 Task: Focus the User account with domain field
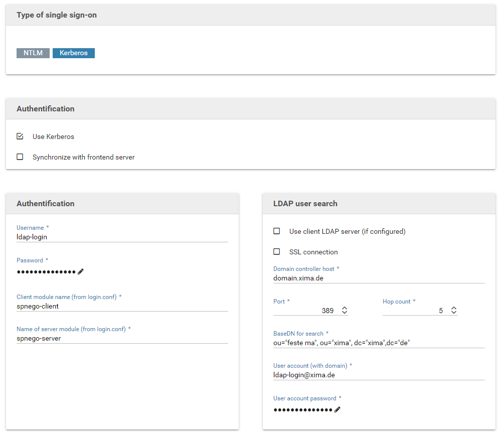[379, 375]
